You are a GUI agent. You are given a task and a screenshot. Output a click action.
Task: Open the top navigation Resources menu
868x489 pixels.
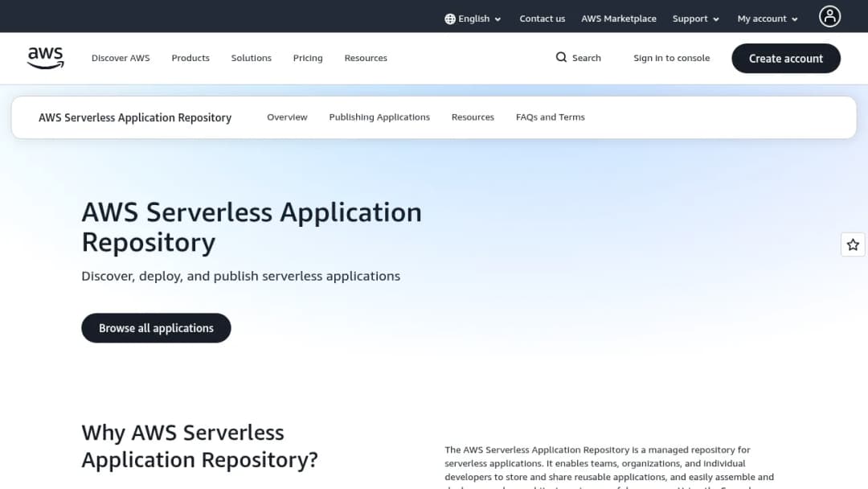coord(366,58)
